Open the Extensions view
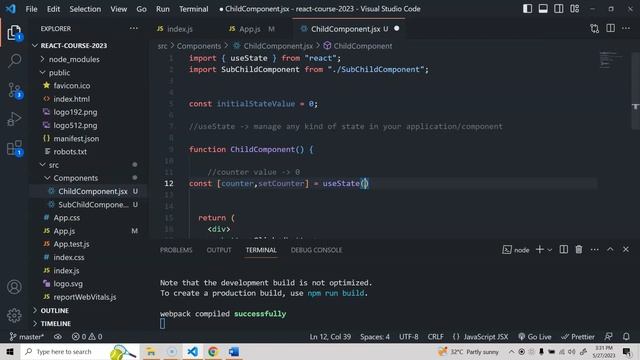 pos(14,148)
